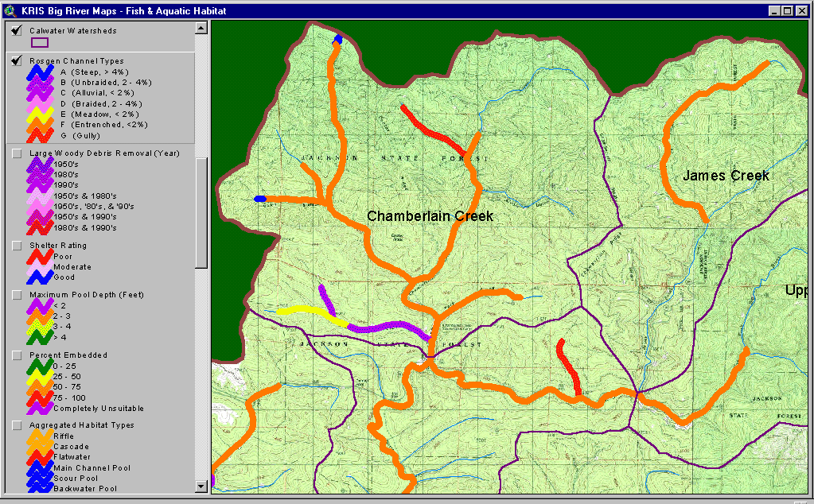
Task: Click the 3 - 4 pool depth symbol
Action: 40,327
